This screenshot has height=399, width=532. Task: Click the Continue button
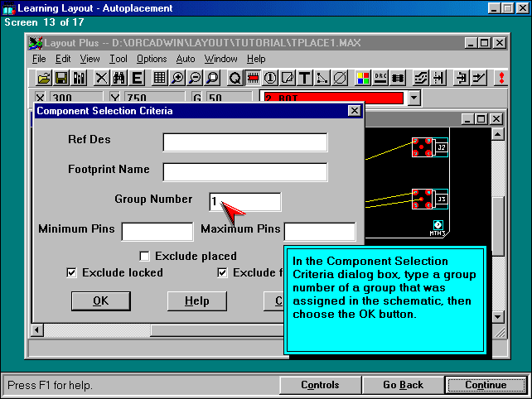(485, 385)
